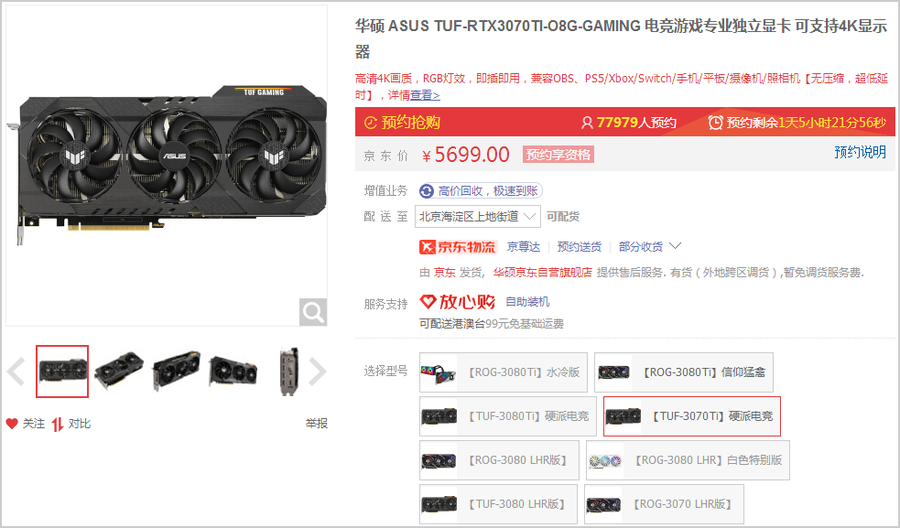Click the 自助装机 service link
The width and height of the screenshot is (900, 528).
(527, 302)
